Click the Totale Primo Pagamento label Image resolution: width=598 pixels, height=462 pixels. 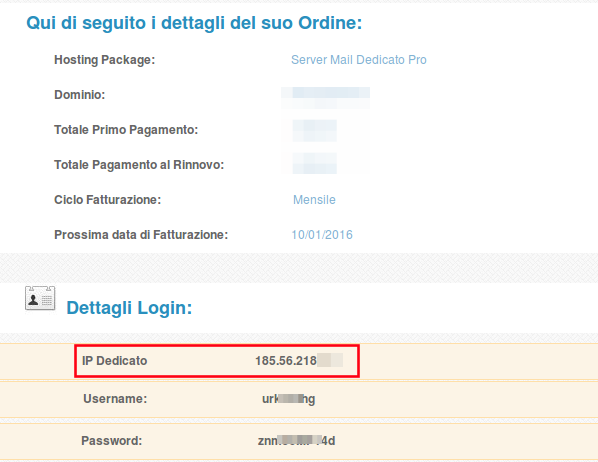click(126, 130)
